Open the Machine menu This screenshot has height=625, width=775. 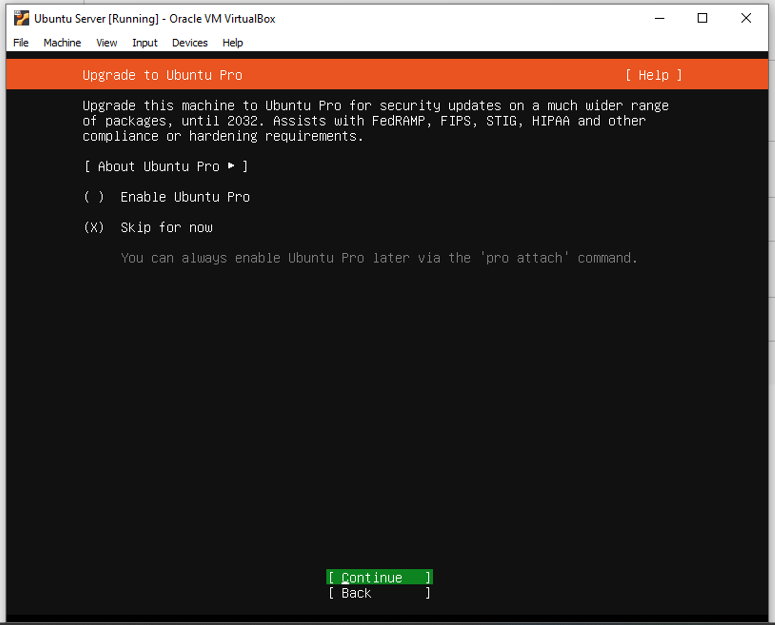(62, 43)
